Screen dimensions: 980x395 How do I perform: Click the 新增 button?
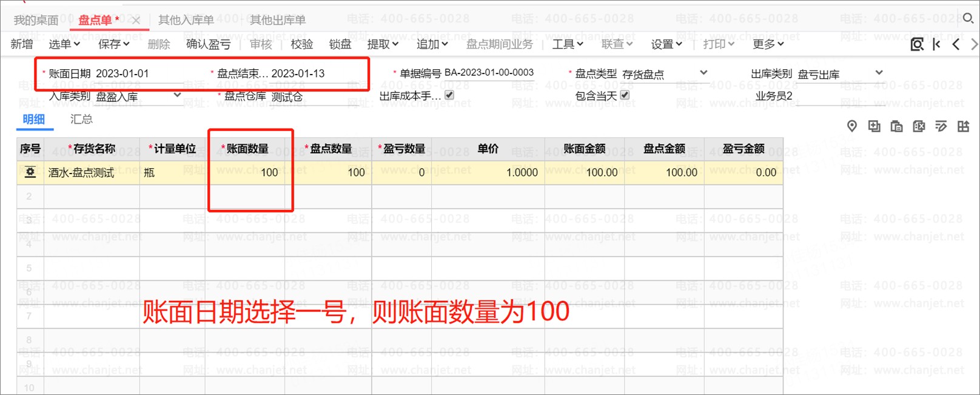[x=22, y=44]
